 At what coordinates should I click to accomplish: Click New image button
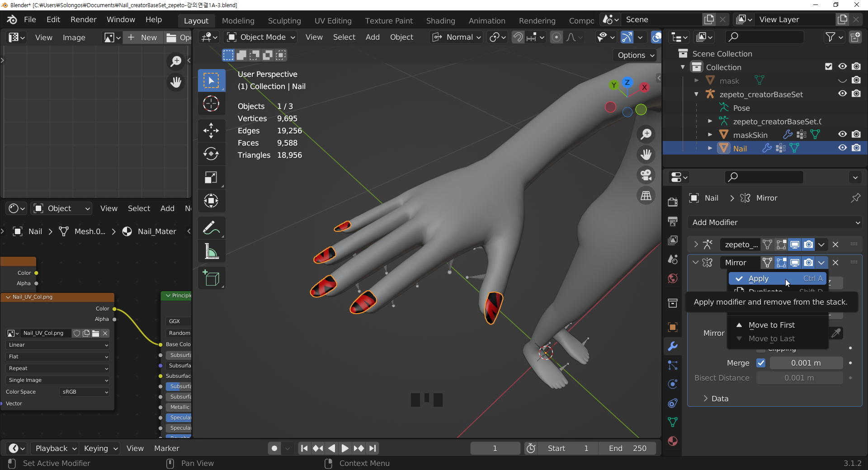143,38
